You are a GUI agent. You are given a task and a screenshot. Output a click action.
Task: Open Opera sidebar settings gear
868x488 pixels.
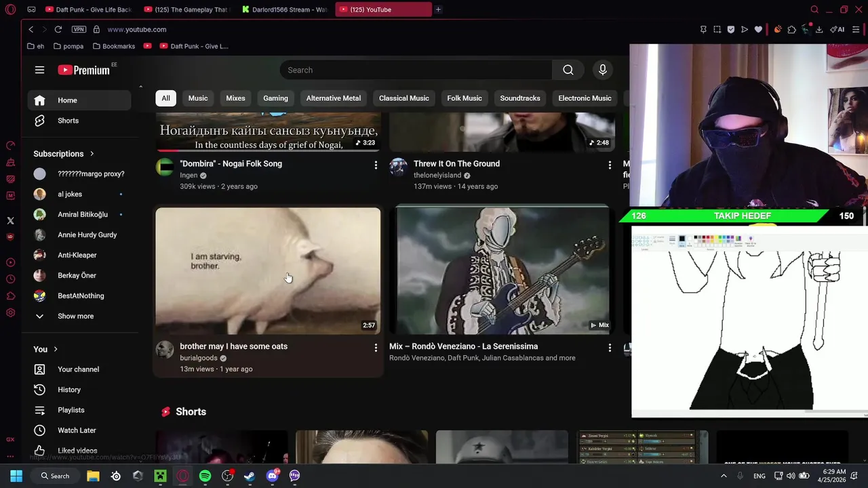(x=10, y=312)
